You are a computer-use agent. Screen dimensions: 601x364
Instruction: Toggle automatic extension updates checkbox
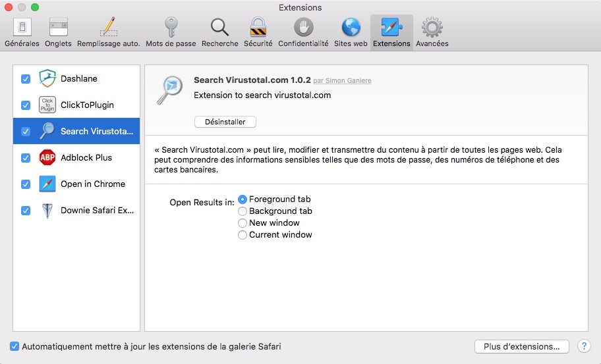pos(14,346)
